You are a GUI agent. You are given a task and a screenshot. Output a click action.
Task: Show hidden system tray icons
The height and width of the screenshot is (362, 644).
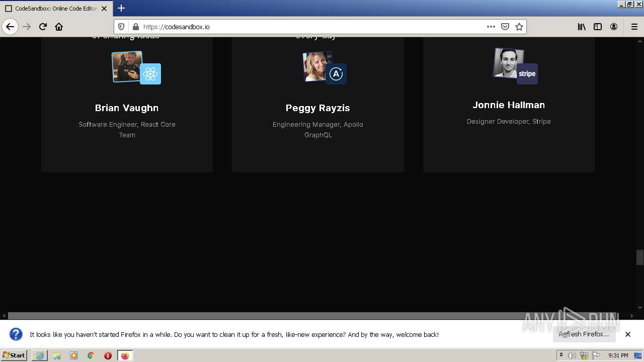click(x=561, y=355)
